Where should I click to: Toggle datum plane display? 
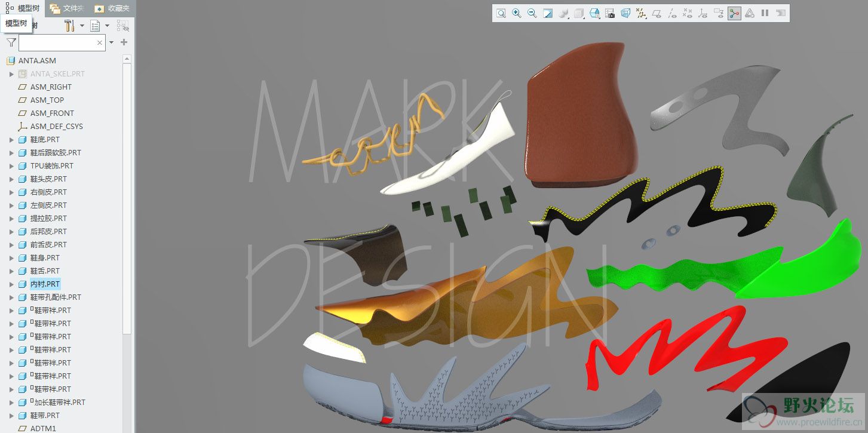click(x=657, y=13)
